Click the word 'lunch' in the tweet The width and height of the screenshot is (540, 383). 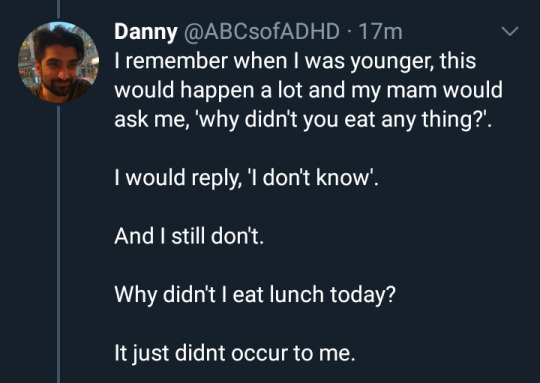[297, 295]
